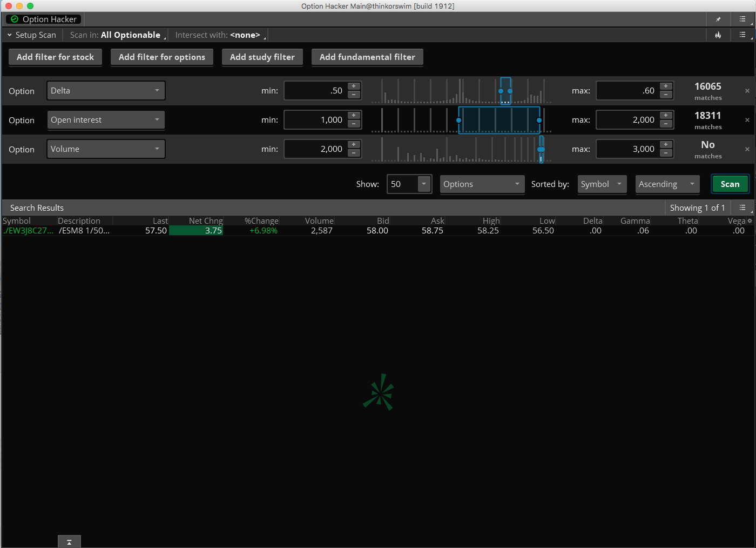Remove the Delta filter row

(747, 91)
